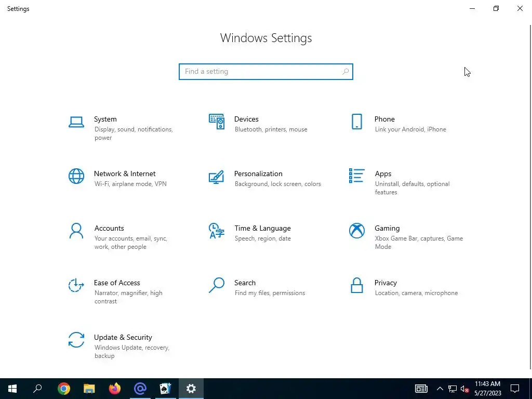Open the Accounts settings title
This screenshot has height=399, width=532.
click(x=109, y=229)
